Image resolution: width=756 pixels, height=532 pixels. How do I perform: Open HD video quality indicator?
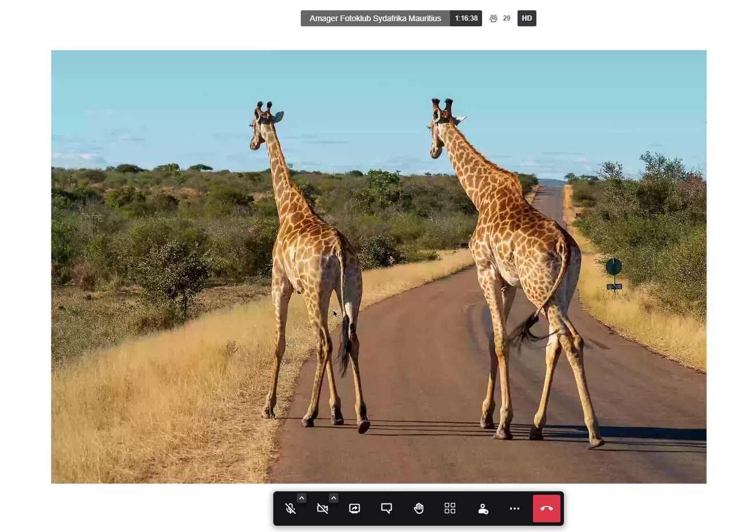(x=527, y=18)
